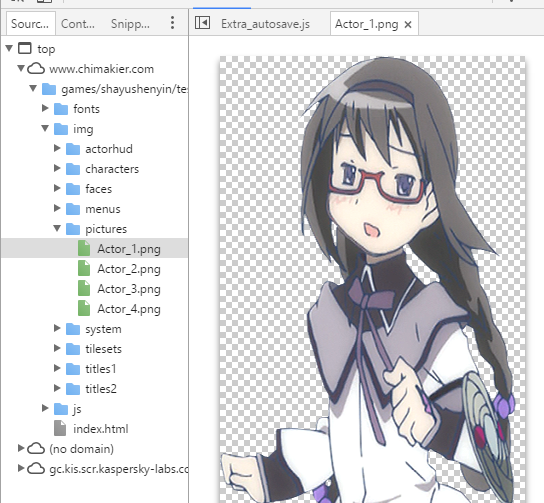Toggle the hide navigator panel icon
Image resolution: width=544 pixels, height=503 pixels.
point(202,23)
